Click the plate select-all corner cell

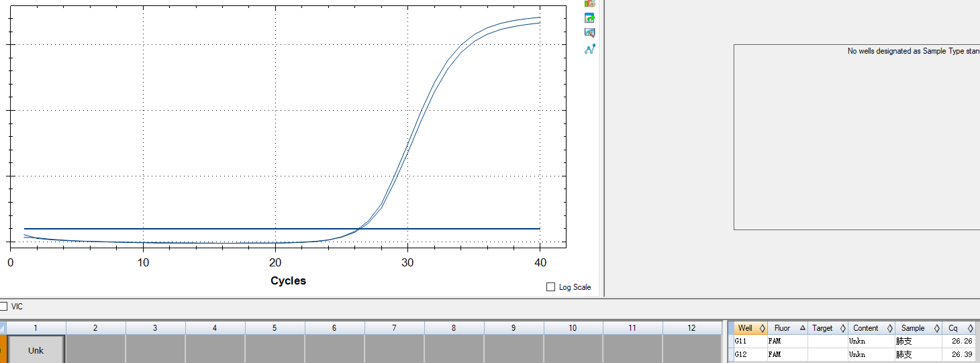[3, 328]
